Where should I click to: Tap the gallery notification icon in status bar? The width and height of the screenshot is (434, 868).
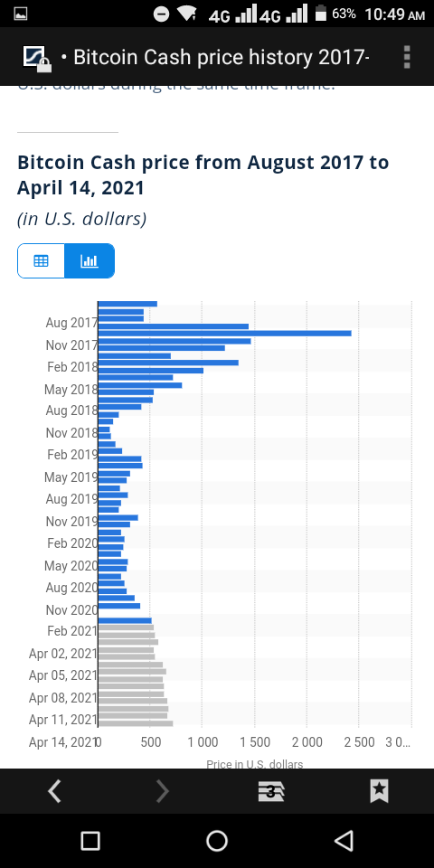coord(21,14)
